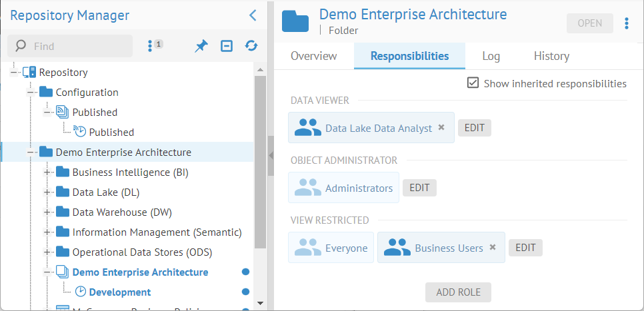Click EDIT next to Administrators
Image resolution: width=644 pixels, height=311 pixels.
click(x=419, y=188)
